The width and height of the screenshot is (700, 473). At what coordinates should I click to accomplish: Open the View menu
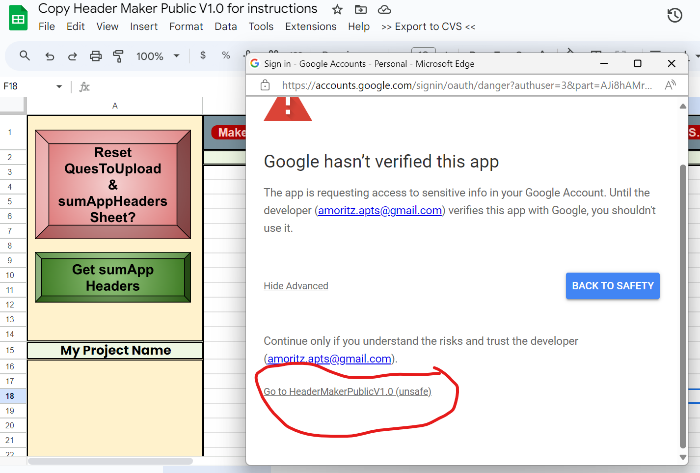(x=108, y=27)
